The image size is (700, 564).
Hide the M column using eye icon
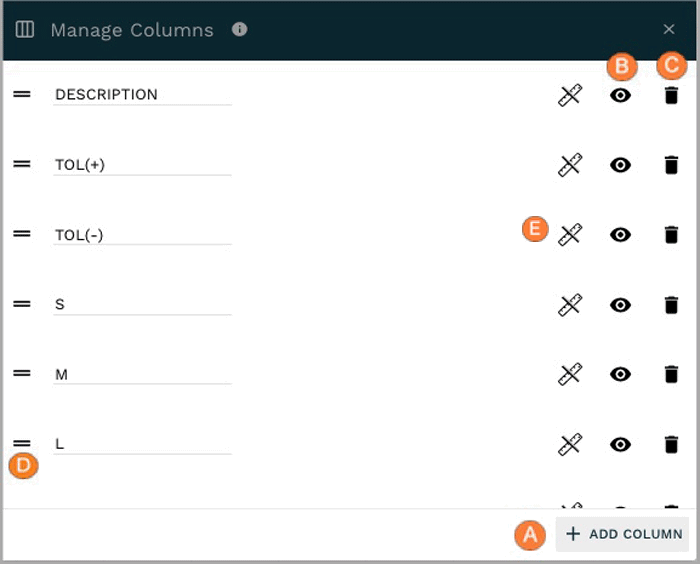click(x=620, y=374)
